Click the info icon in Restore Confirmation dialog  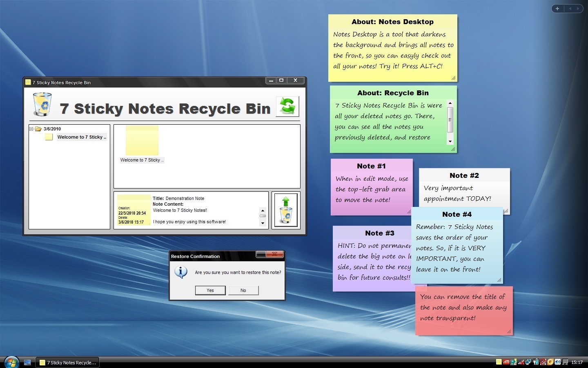pyautogui.click(x=181, y=272)
